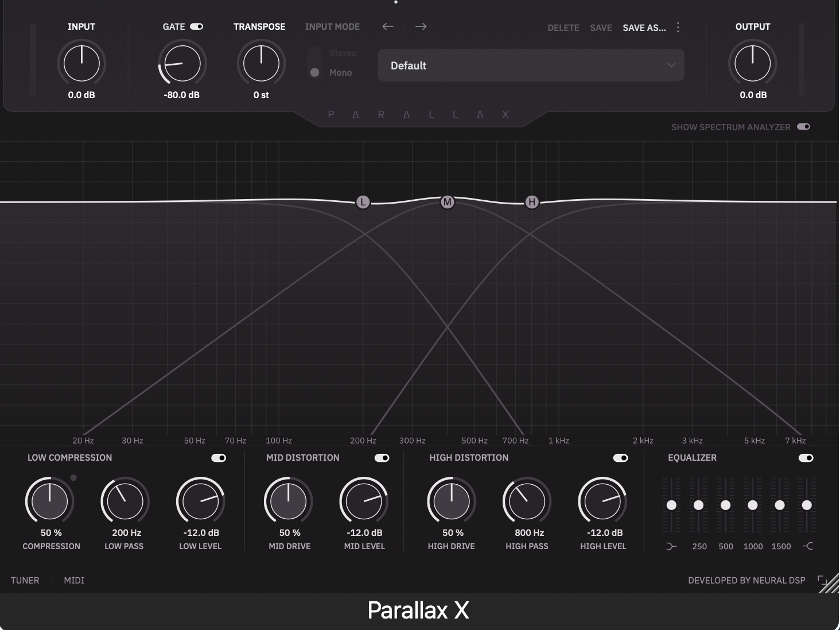Click the Delete preset button

563,28
